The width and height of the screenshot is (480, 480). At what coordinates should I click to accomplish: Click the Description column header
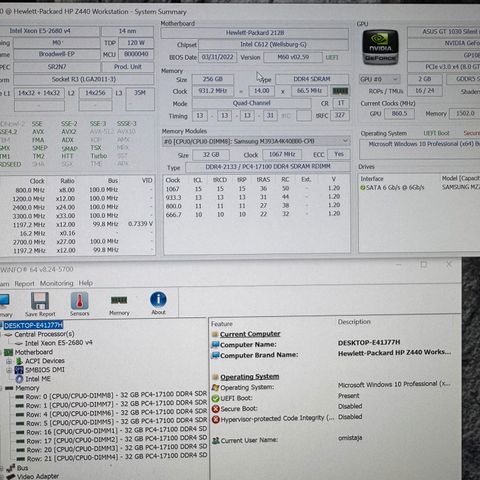click(354, 322)
